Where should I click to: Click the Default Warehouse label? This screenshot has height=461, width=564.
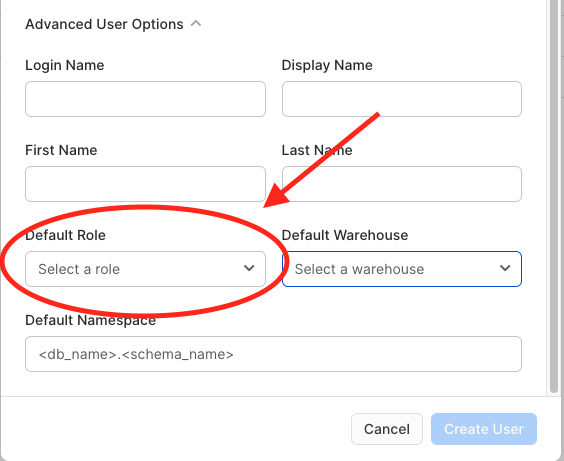pyautogui.click(x=345, y=235)
